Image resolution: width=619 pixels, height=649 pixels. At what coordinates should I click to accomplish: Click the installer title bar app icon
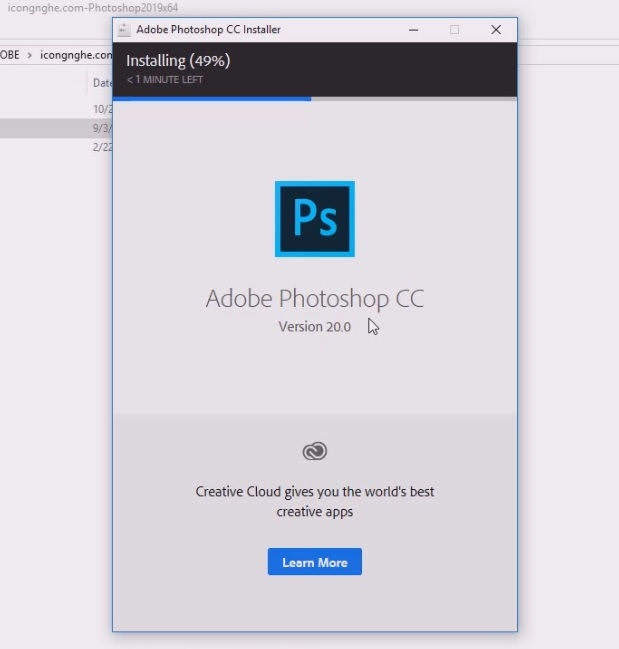click(x=124, y=30)
